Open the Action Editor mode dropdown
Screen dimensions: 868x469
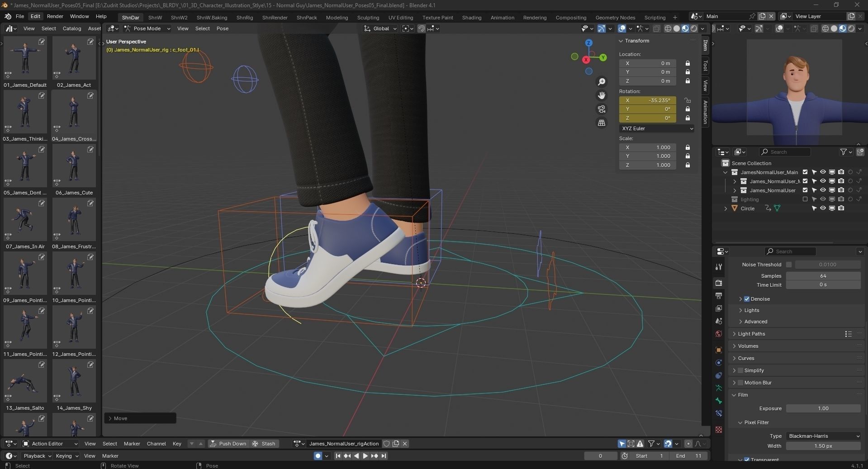tap(50, 444)
